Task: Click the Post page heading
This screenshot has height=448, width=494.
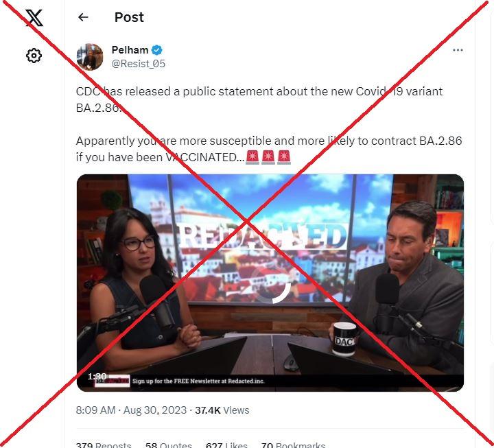Action: [129, 17]
